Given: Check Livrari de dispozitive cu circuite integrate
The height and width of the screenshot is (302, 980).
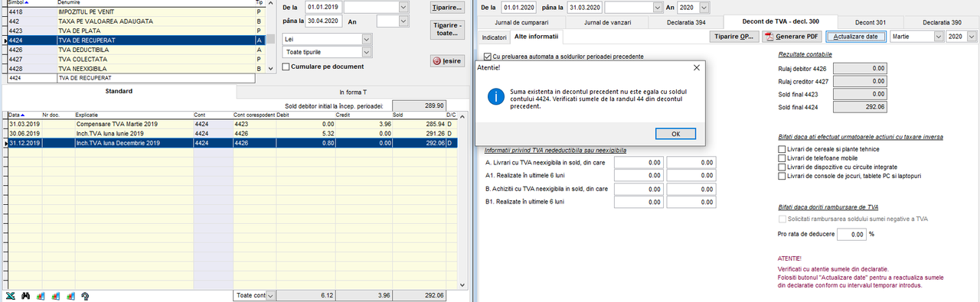Looking at the screenshot, I should pyautogui.click(x=782, y=167).
